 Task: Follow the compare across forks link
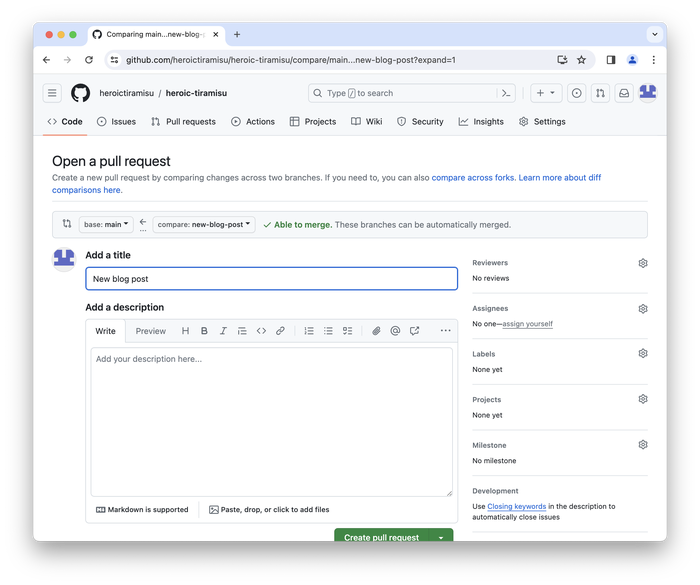pos(473,178)
